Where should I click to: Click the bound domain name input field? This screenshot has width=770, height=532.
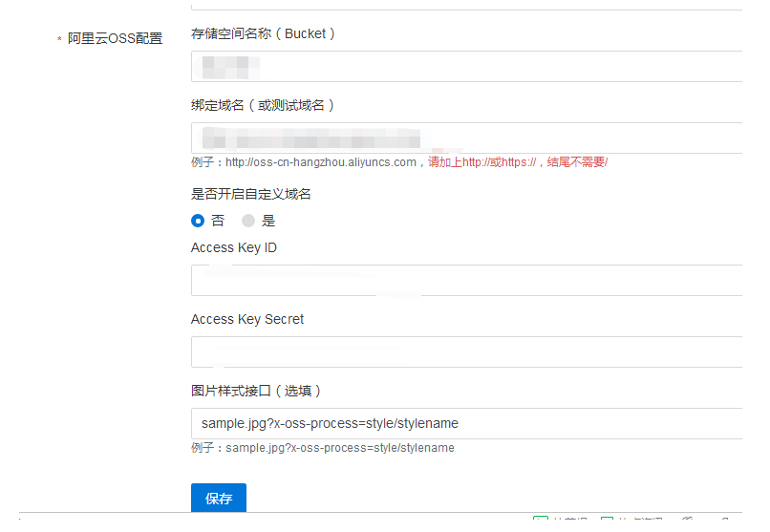466,138
